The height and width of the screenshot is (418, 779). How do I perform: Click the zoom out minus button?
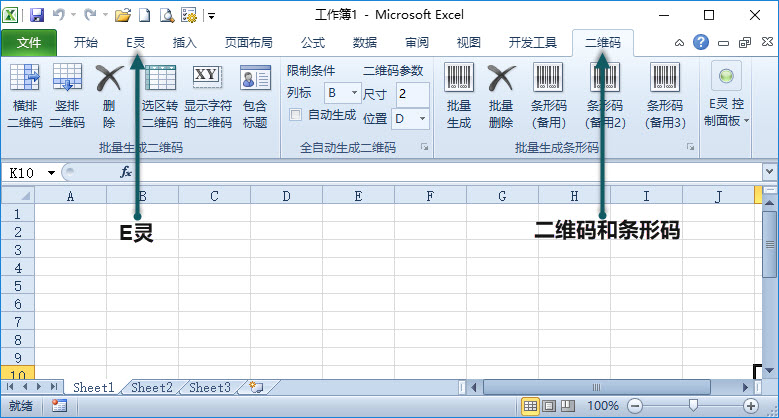tap(634, 406)
